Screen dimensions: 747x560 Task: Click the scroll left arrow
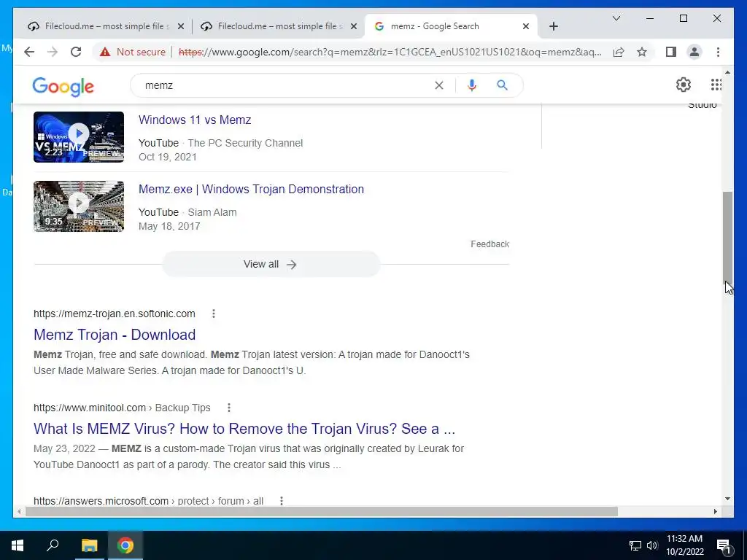click(x=18, y=511)
